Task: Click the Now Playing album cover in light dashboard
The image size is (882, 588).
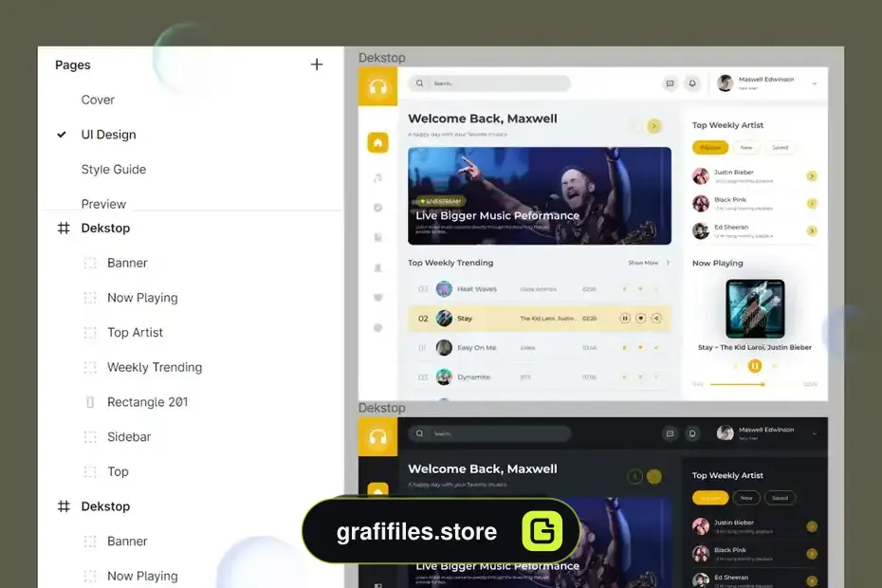Action: (755, 308)
